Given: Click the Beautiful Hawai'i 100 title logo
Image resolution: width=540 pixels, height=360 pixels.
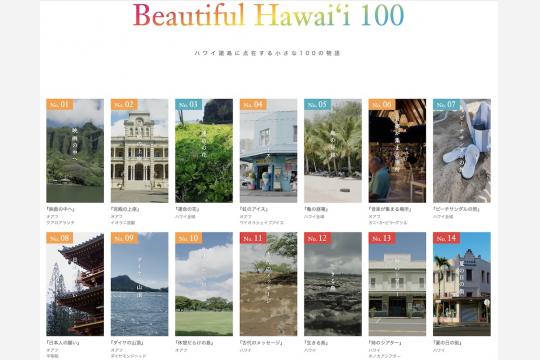Looking at the screenshot, I should point(268,15).
